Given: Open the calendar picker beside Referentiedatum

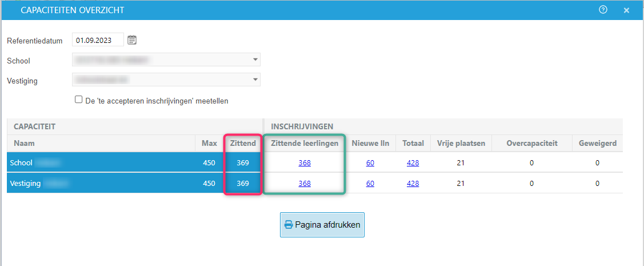Looking at the screenshot, I should (x=132, y=40).
